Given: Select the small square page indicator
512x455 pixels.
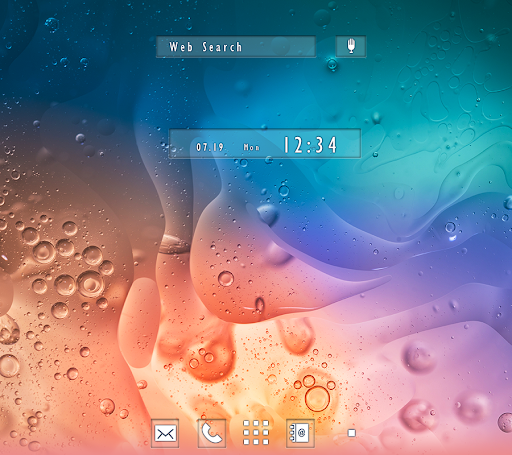Looking at the screenshot, I should pyautogui.click(x=352, y=433).
